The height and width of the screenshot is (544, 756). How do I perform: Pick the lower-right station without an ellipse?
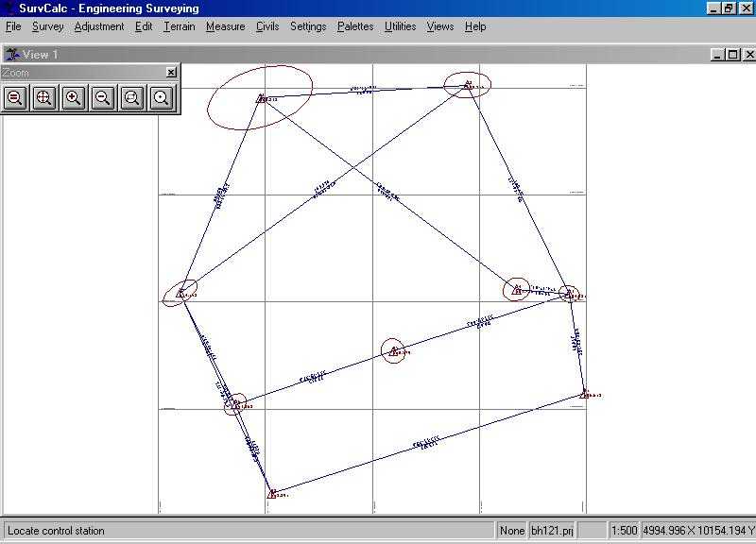(x=584, y=394)
